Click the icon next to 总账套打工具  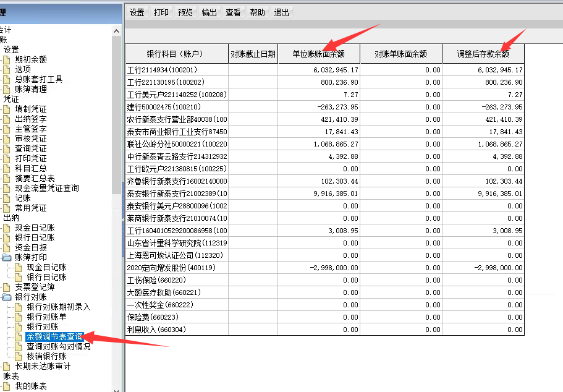pos(6,79)
